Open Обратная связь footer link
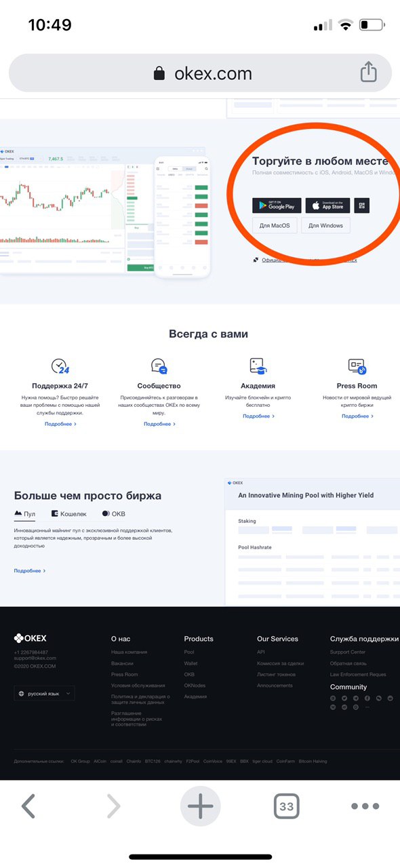Screen dimensions: 400x868 [348, 663]
